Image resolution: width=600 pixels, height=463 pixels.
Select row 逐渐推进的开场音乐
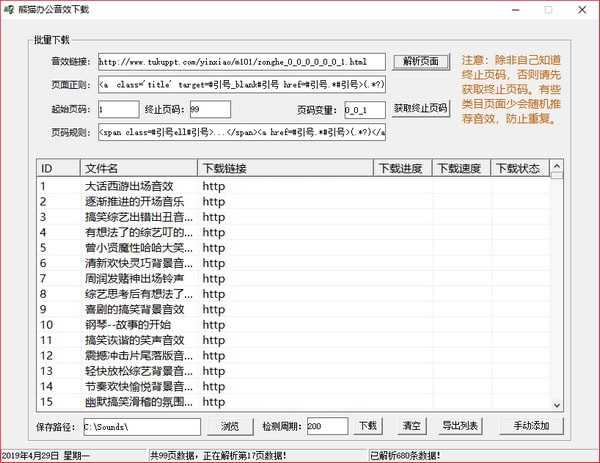click(293, 202)
